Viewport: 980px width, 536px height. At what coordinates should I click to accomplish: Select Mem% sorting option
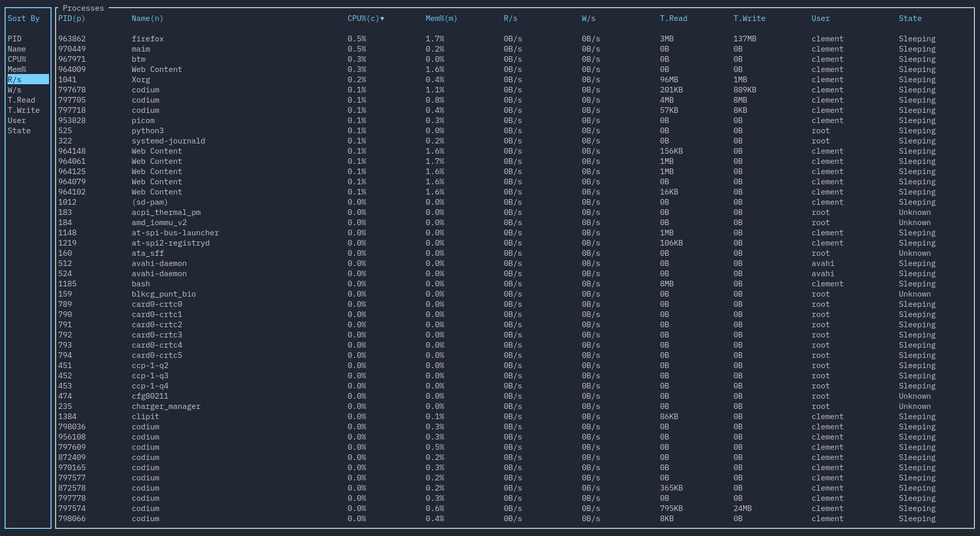point(17,69)
